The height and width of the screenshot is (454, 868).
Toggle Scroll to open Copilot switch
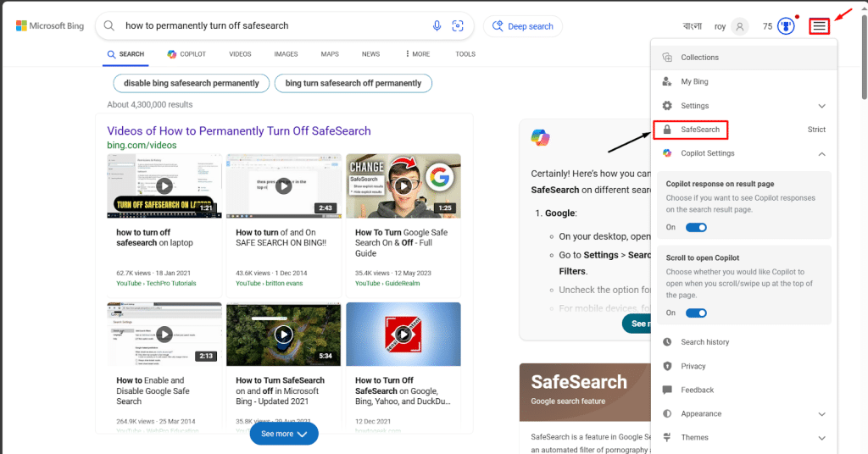[696, 313]
